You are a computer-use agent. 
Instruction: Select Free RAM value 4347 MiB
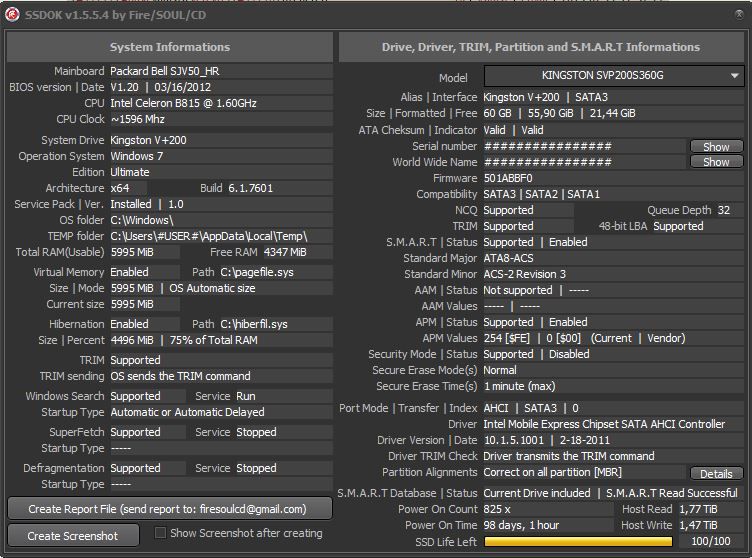click(285, 252)
